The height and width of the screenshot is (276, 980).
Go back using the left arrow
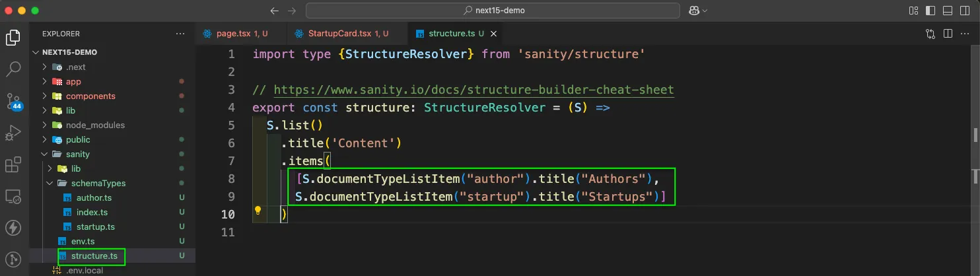pyautogui.click(x=275, y=11)
